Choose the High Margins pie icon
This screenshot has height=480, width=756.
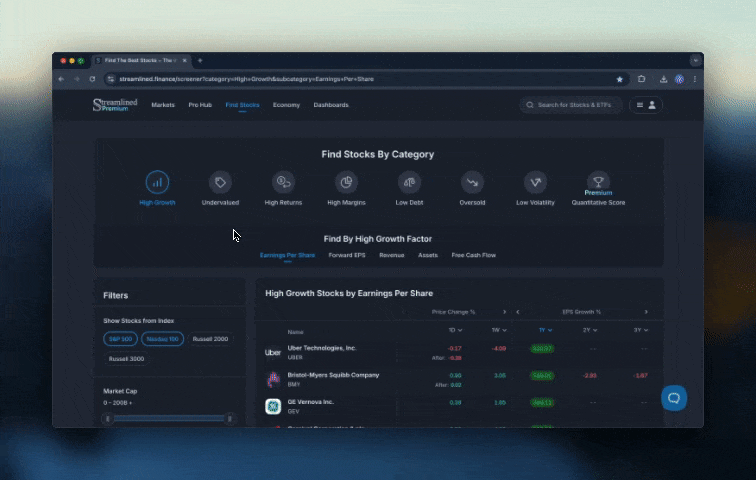346,183
